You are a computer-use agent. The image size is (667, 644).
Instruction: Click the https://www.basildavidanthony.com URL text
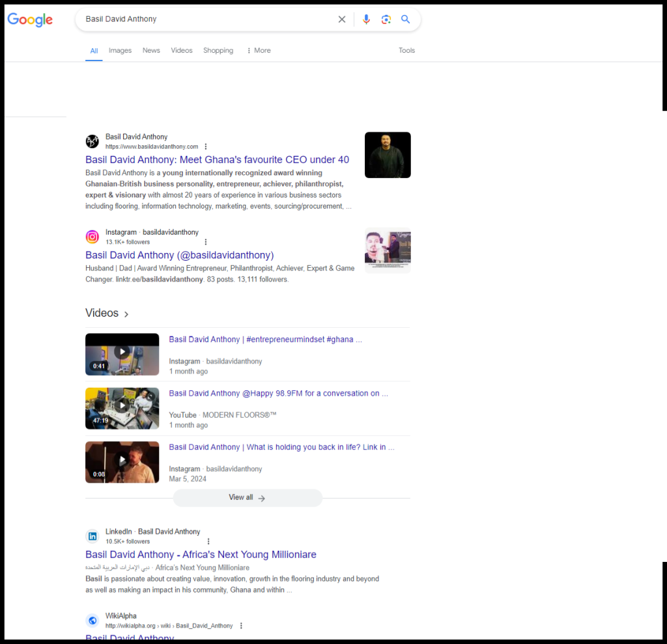(152, 147)
